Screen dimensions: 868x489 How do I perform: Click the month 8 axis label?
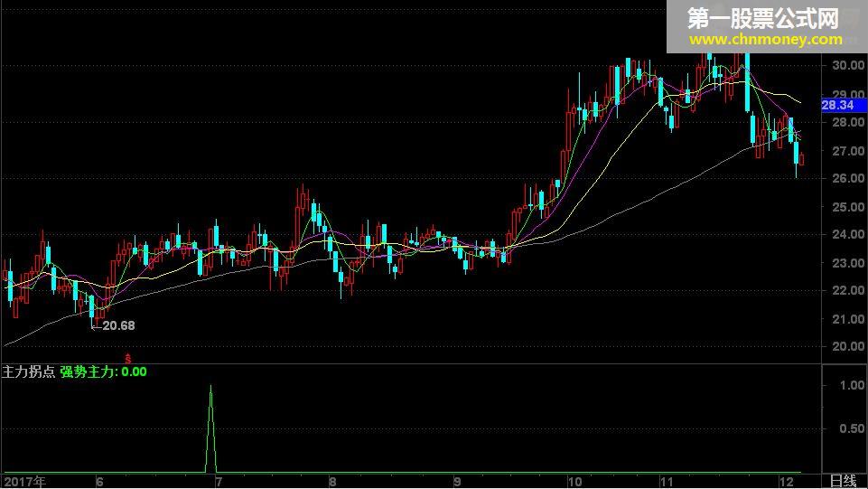click(332, 482)
